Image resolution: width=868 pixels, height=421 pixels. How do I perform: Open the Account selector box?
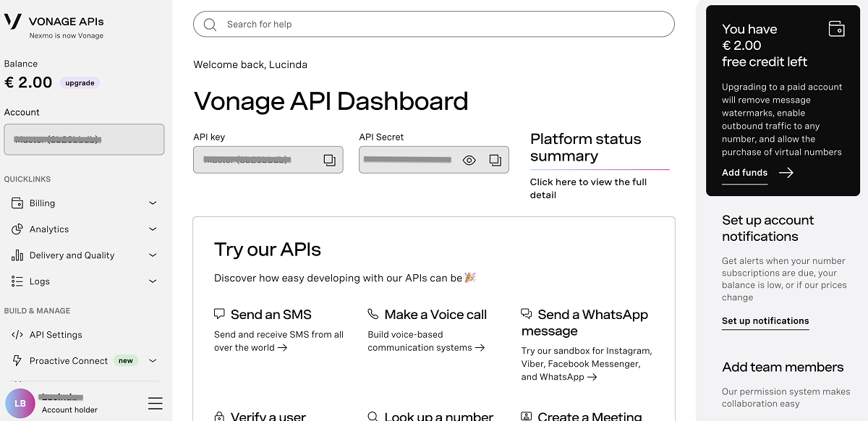pos(84,139)
